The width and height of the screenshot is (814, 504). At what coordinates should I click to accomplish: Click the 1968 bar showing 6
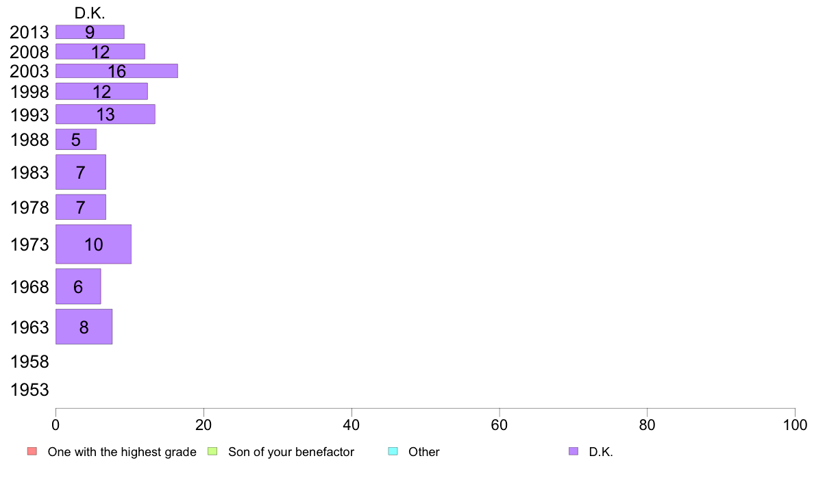[x=78, y=286]
